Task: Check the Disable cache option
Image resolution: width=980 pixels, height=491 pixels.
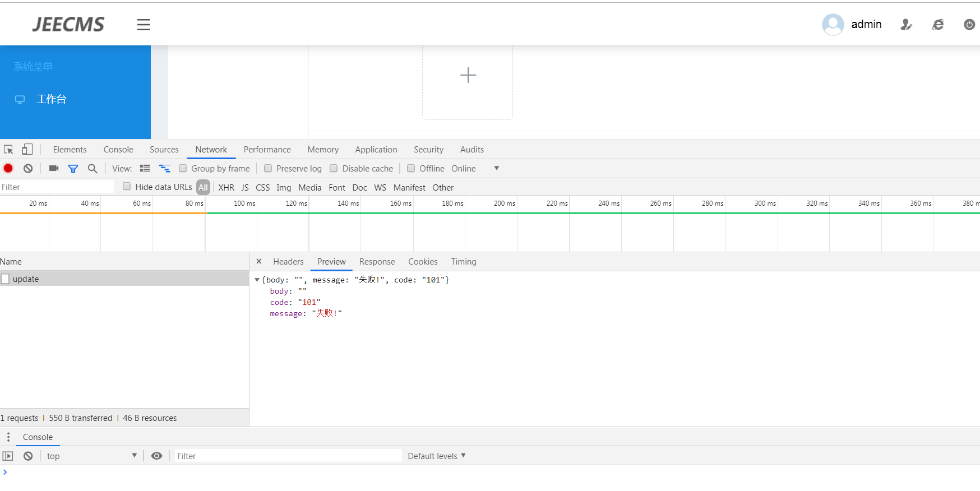Action: (334, 168)
